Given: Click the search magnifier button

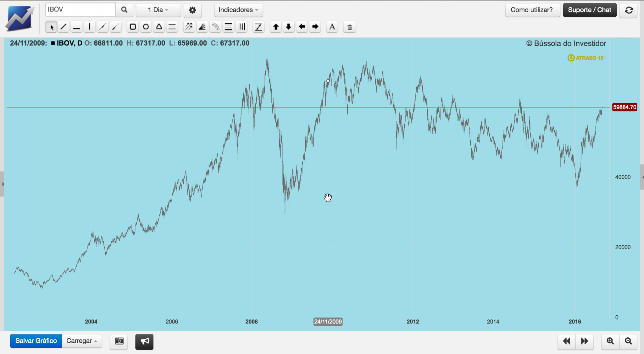Looking at the screenshot, I should (x=124, y=10).
